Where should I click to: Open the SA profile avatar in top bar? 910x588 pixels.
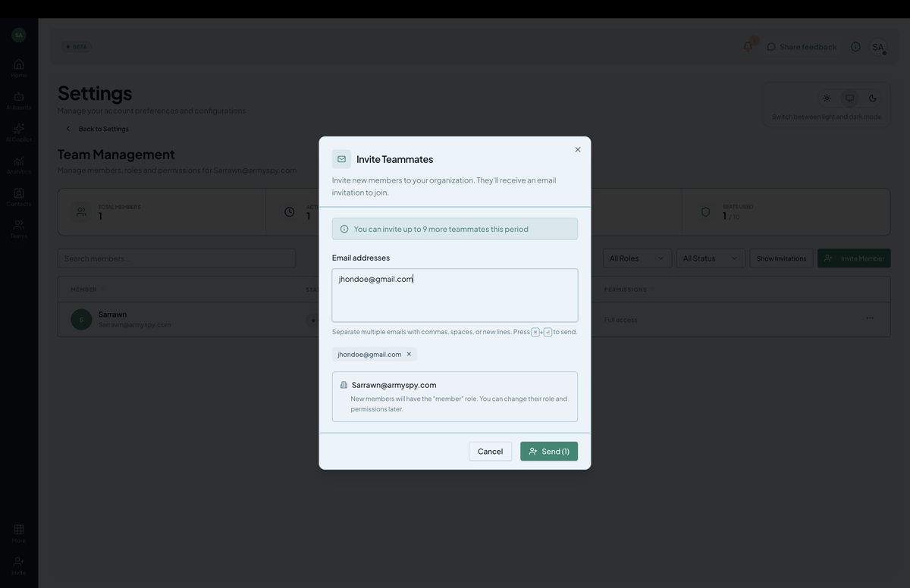click(878, 47)
